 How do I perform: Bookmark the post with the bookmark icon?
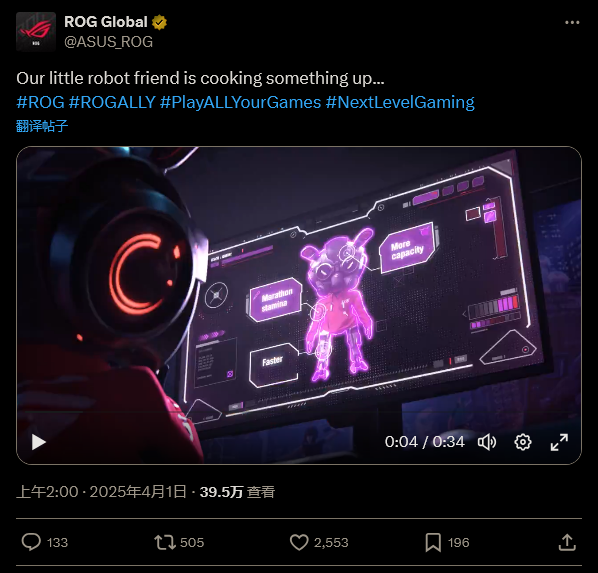(433, 542)
